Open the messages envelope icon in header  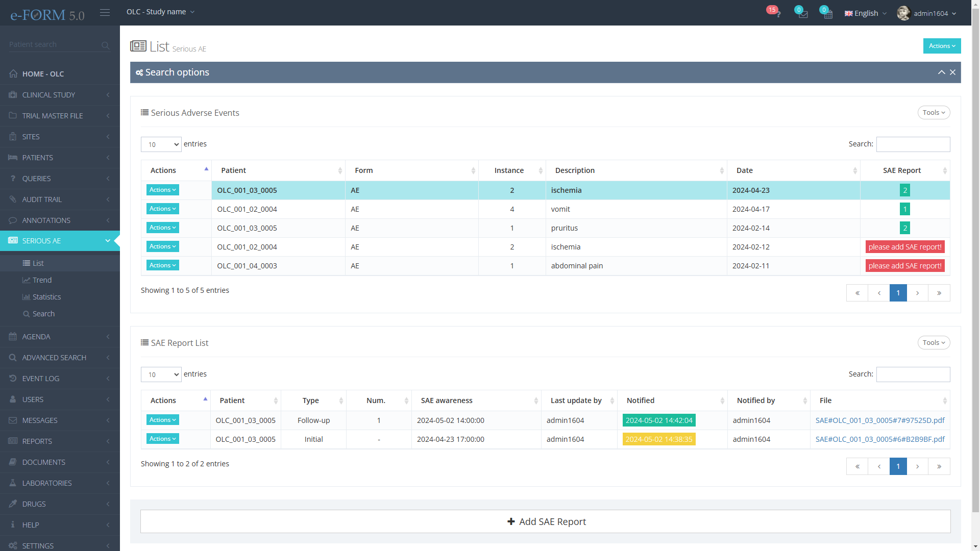803,14
